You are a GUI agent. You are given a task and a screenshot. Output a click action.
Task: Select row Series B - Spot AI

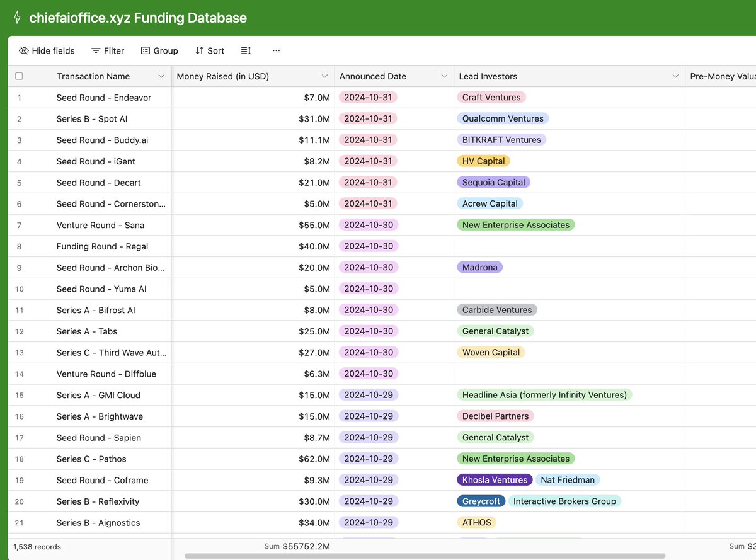(92, 118)
